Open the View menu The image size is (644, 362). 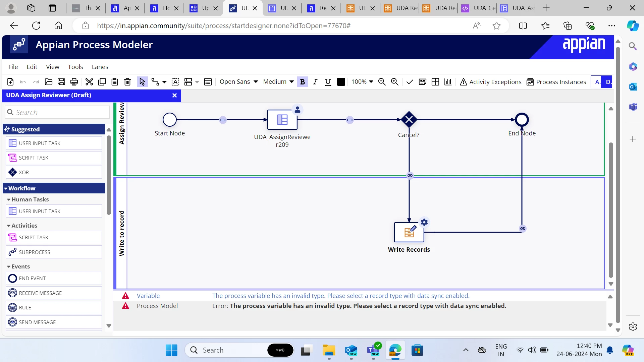53,67
